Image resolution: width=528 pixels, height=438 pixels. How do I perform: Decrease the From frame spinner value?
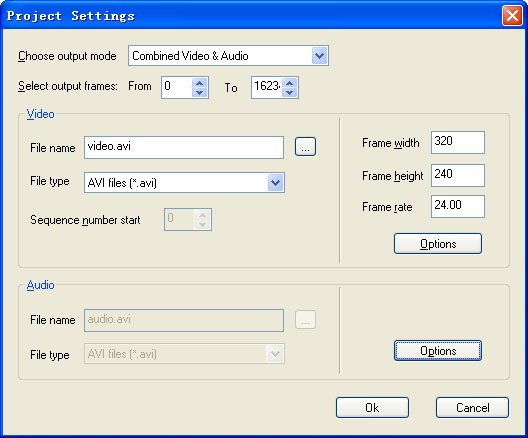click(x=200, y=92)
